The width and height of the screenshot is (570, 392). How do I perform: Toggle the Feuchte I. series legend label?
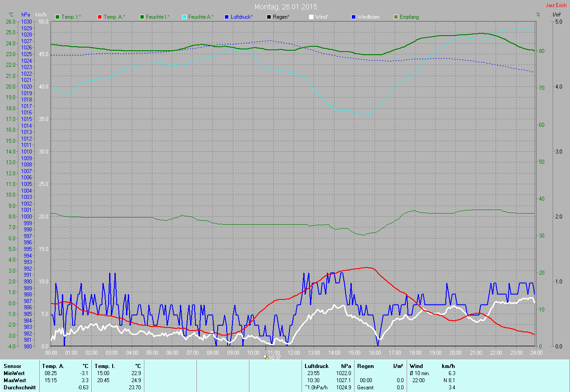click(158, 17)
